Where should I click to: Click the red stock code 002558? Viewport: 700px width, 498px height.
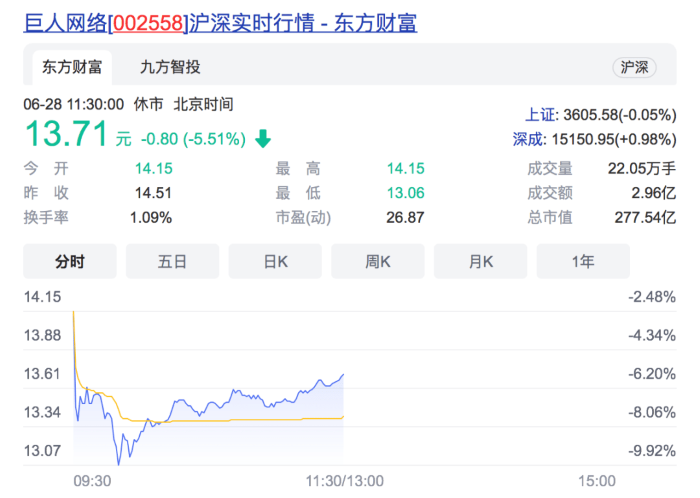(x=154, y=22)
